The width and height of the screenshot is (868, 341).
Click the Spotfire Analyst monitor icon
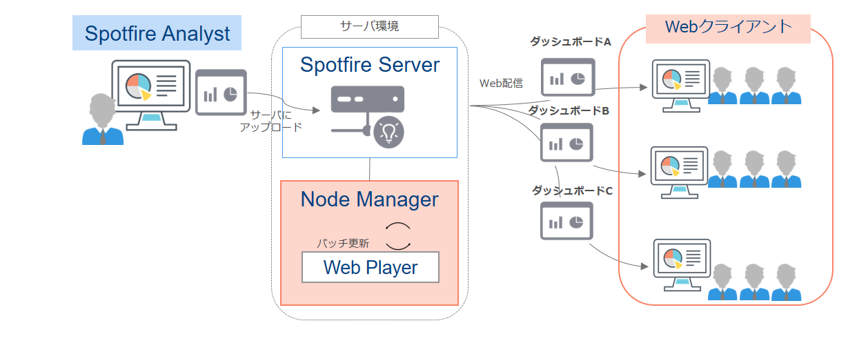(x=152, y=95)
